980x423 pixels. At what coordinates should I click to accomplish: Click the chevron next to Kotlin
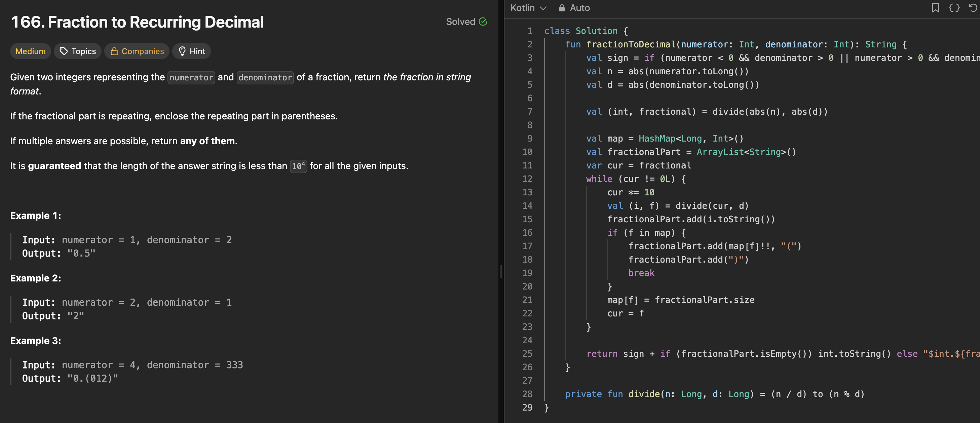point(543,8)
